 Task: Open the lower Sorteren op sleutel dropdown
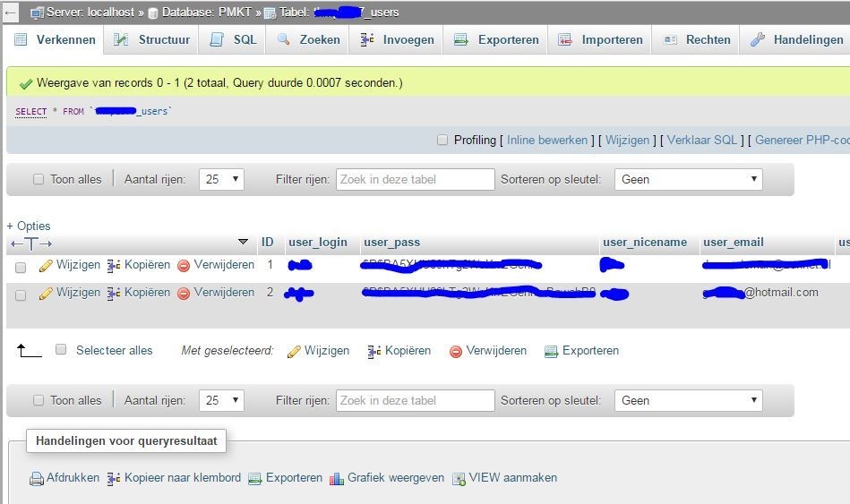pos(689,400)
